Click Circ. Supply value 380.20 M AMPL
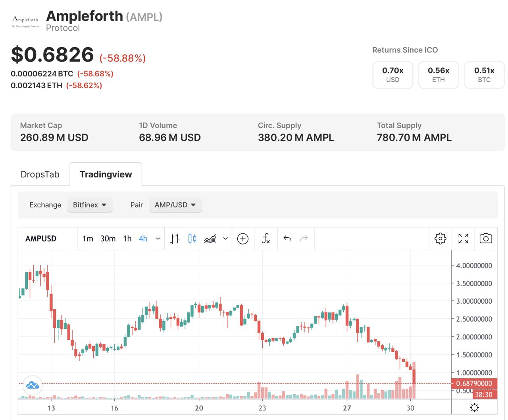 296,138
